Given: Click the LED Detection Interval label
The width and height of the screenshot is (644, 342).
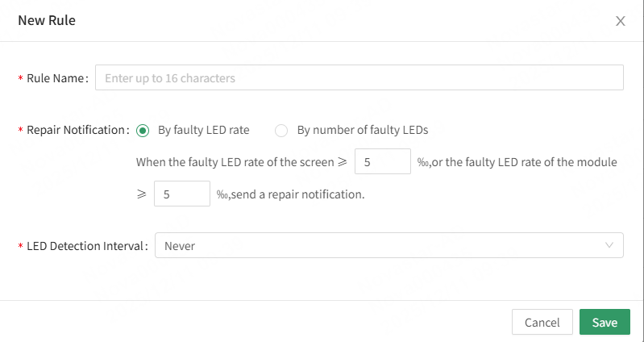Looking at the screenshot, I should point(87,246).
